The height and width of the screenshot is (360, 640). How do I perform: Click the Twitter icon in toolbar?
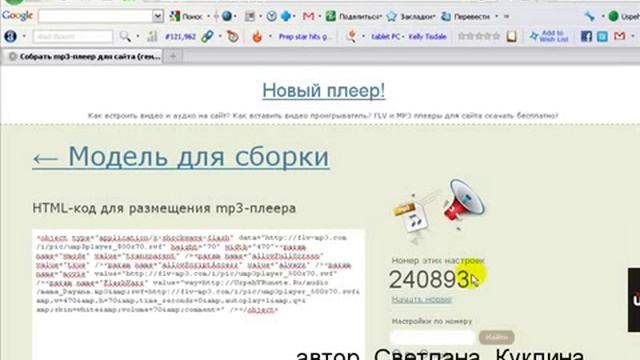pyautogui.click(x=602, y=36)
